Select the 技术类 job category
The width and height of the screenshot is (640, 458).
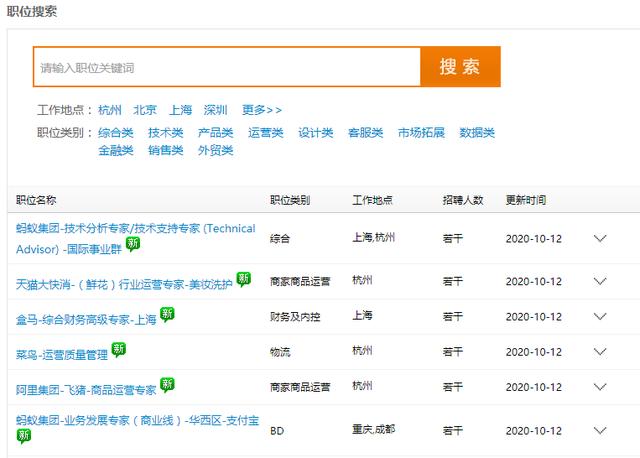coord(166,133)
